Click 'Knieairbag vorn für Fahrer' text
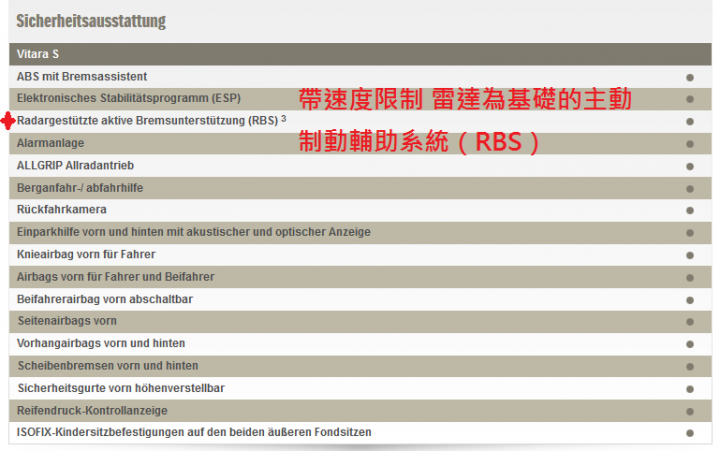Viewport: 720px width, 451px height. point(86,254)
